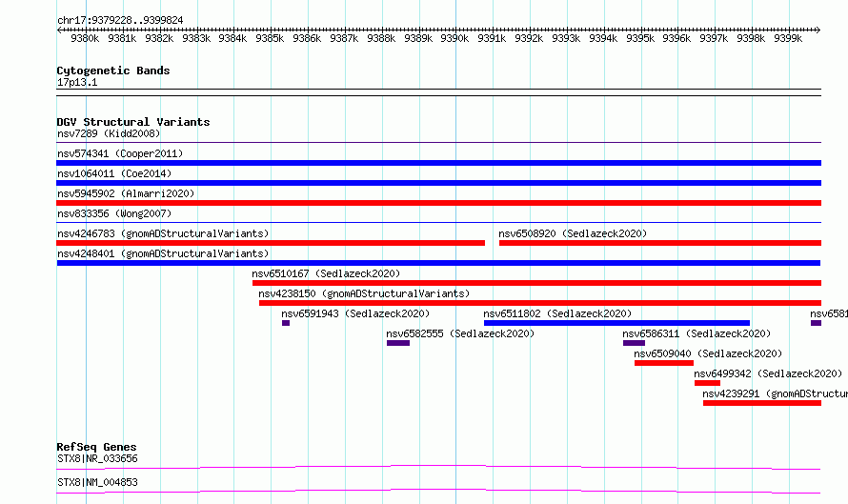Click the red nsv6510167 variant bar

click(536, 283)
